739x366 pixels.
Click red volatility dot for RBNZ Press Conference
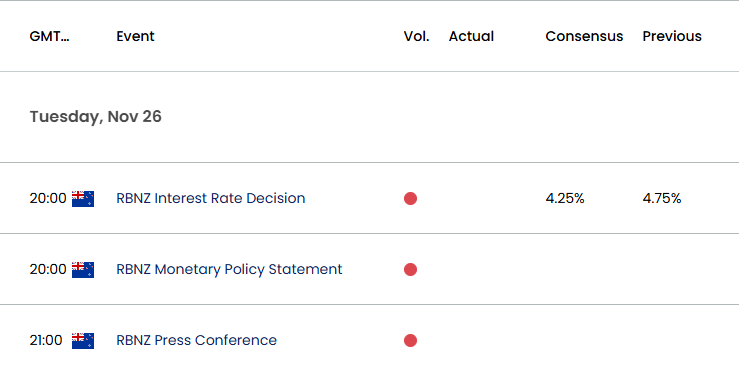click(411, 341)
